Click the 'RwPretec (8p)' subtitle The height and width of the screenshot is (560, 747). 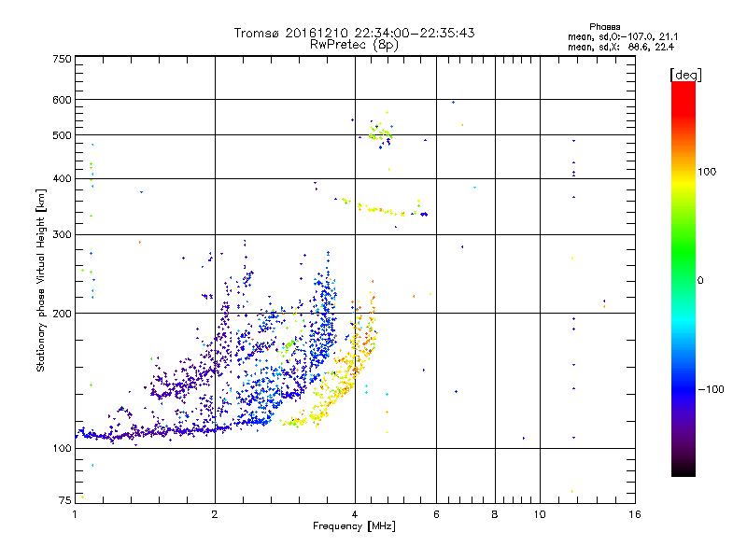pos(354,45)
